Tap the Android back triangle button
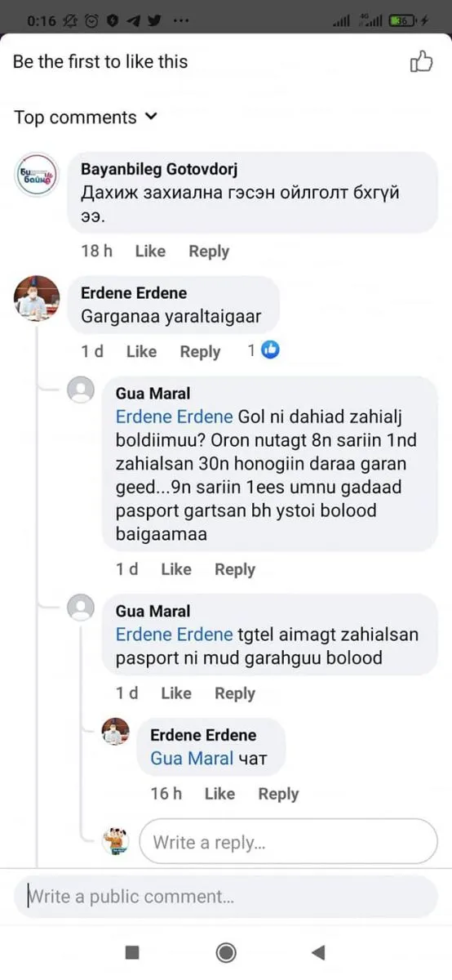Image resolution: width=452 pixels, height=980 pixels. point(319,952)
